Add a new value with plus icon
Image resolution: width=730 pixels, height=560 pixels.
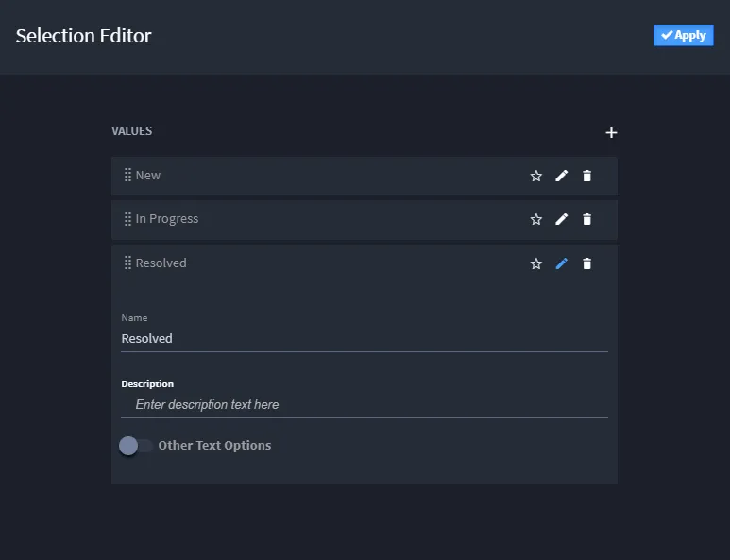[x=611, y=132]
